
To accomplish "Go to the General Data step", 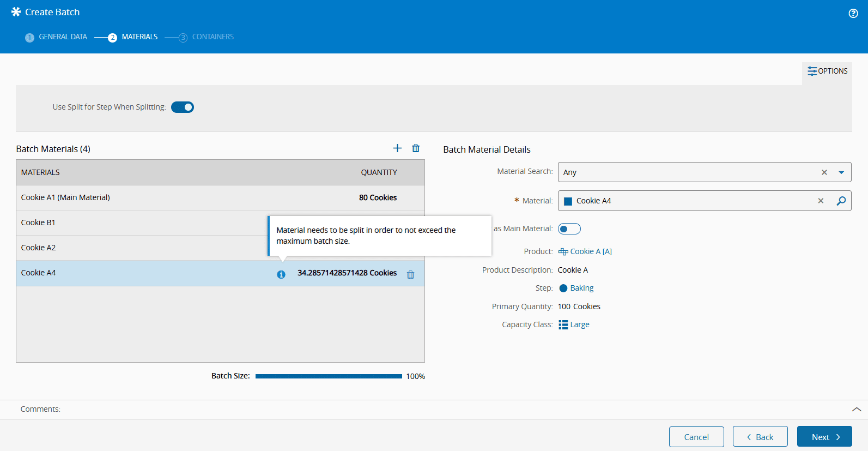I will (62, 37).
